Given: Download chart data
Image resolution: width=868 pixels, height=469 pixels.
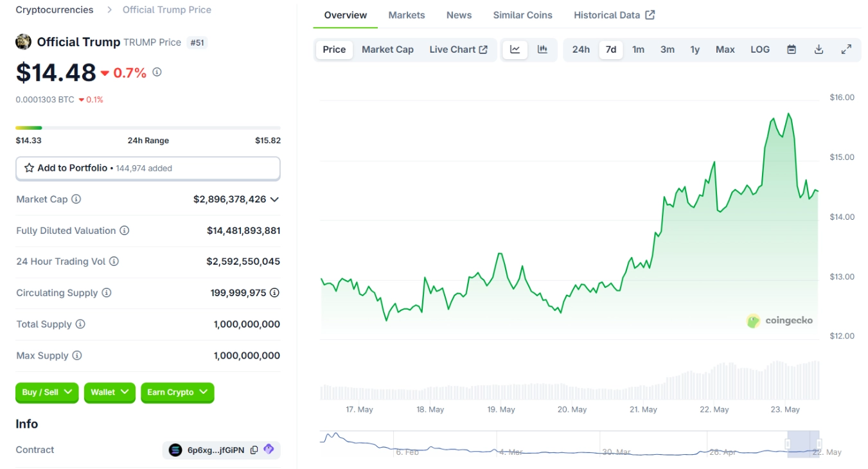Looking at the screenshot, I should (819, 49).
